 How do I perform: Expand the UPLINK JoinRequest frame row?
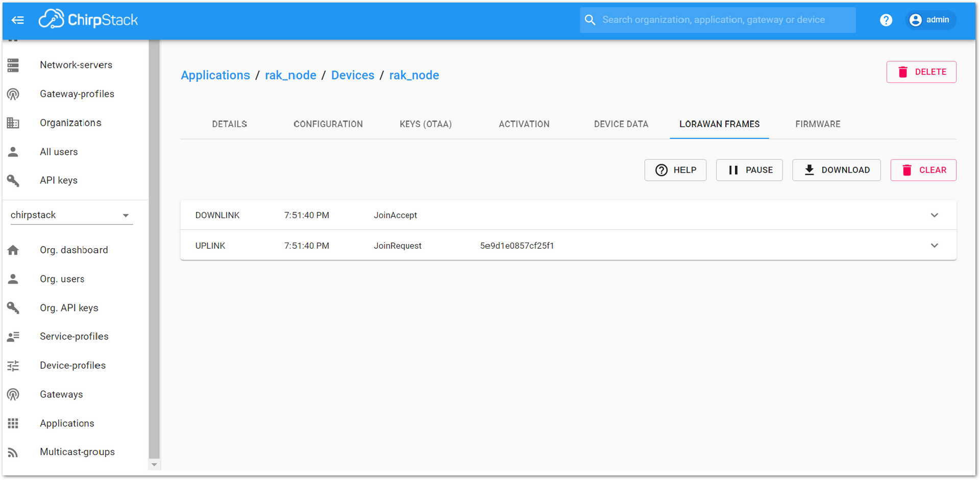pos(568,245)
